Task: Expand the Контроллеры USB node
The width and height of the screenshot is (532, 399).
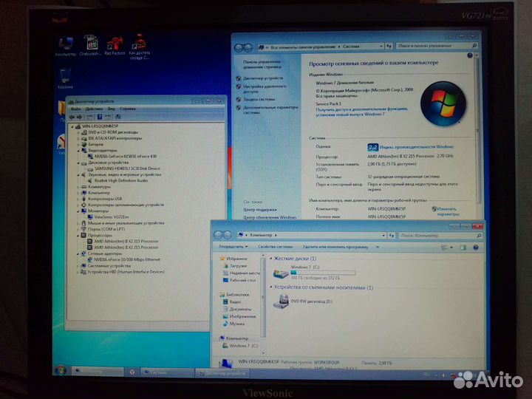Action: tap(78, 199)
